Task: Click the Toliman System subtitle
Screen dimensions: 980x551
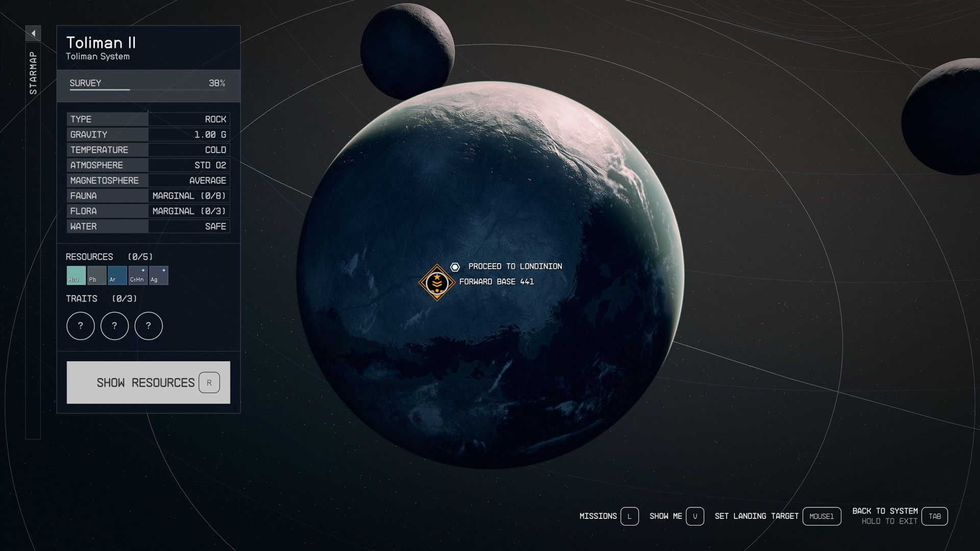Action: coord(97,57)
